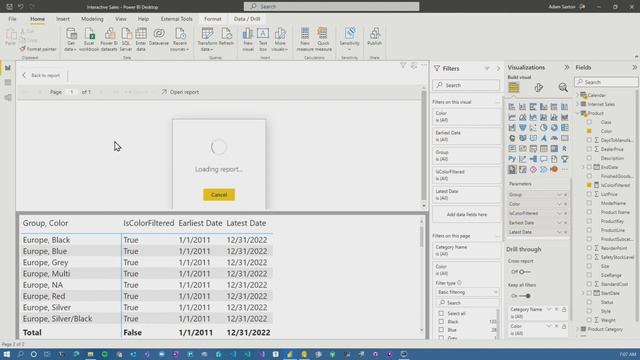Create a Quick measure
The height and width of the screenshot is (360, 640).
[323, 40]
